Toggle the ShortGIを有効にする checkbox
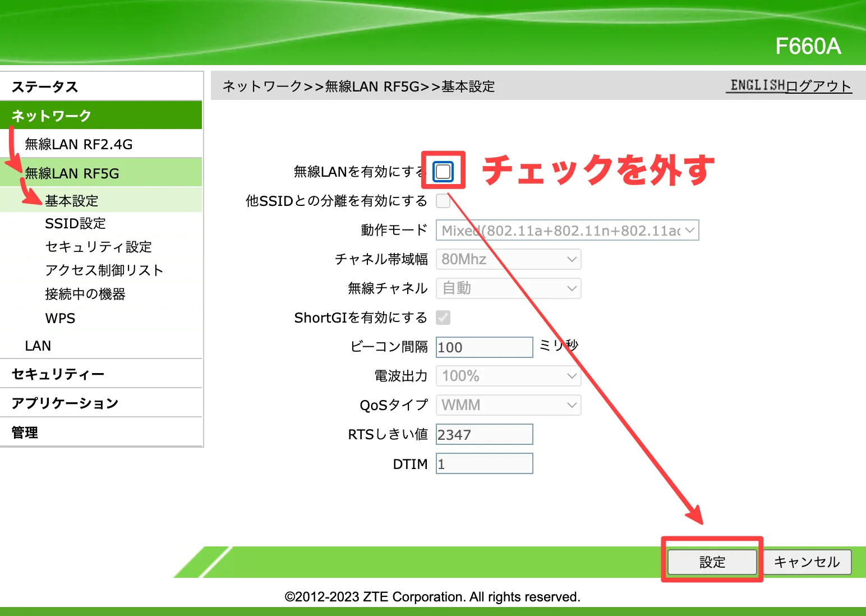Screen dimensions: 866x616 tap(443, 318)
